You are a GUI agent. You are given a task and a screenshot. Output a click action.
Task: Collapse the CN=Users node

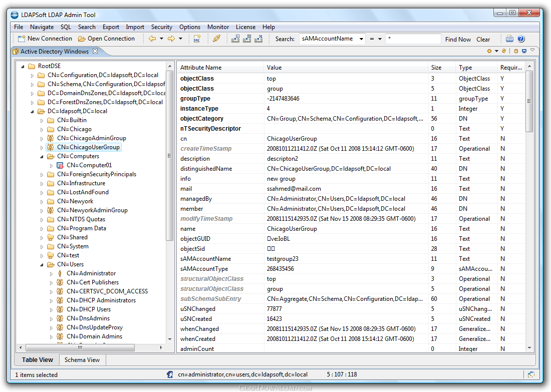pos(42,264)
